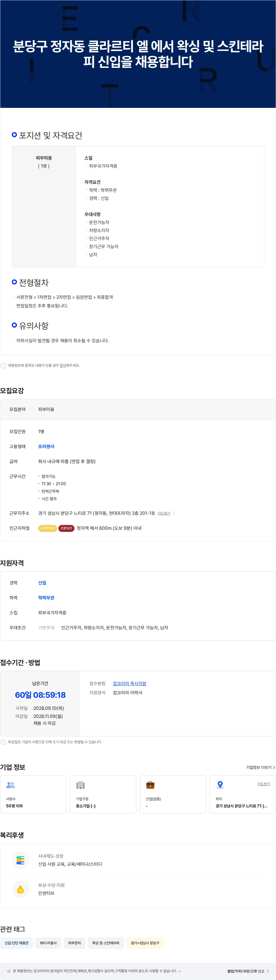Click the job posting title banner
This screenshot has height=980, width=276.
(138, 54)
